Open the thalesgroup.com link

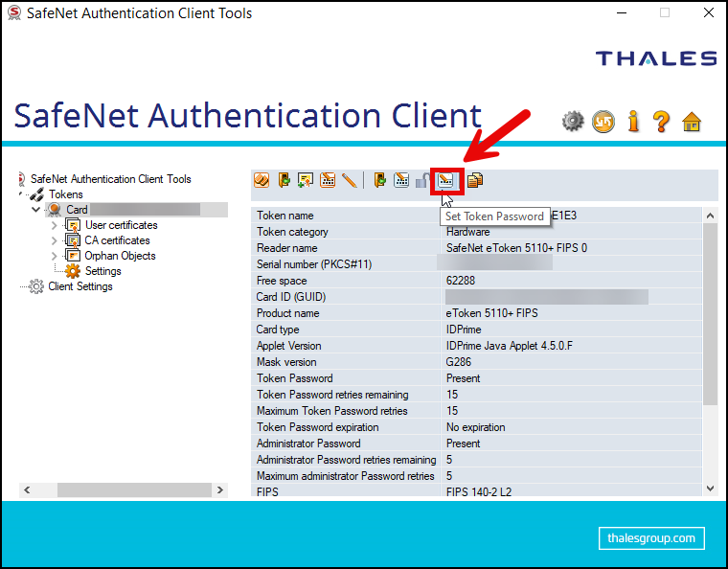[652, 537]
